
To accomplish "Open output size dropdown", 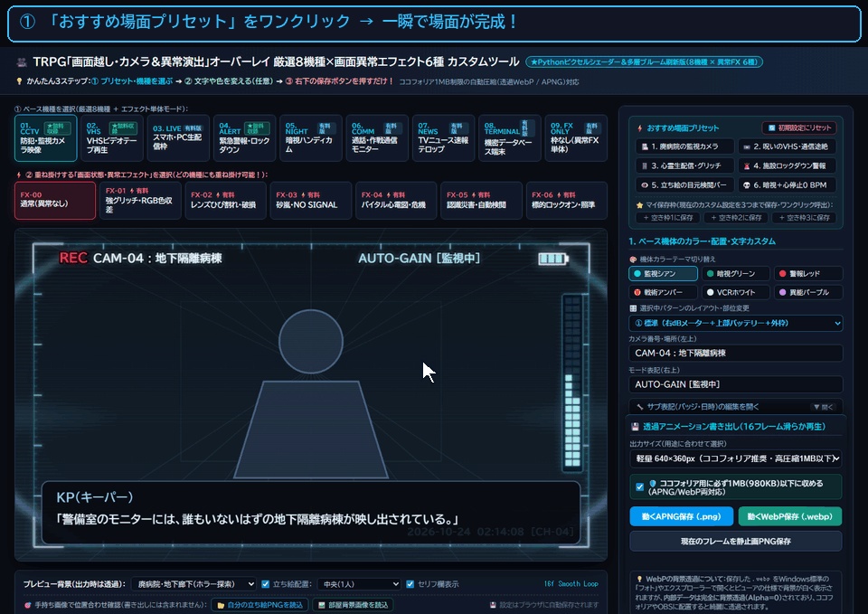I will tap(736, 458).
